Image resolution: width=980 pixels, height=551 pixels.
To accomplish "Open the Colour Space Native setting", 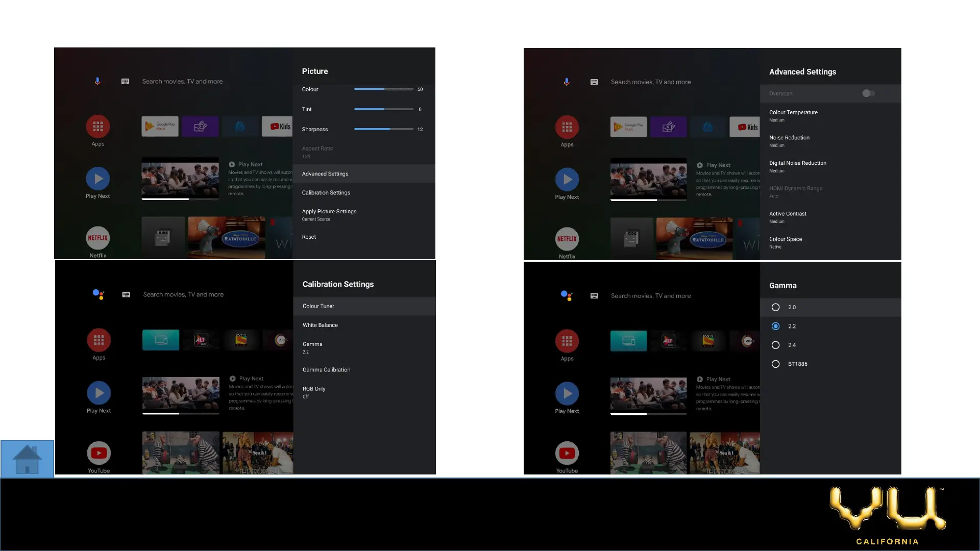I will point(786,242).
